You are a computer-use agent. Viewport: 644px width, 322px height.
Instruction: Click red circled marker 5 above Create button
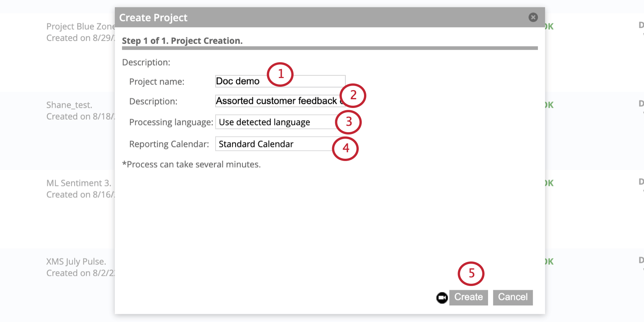click(471, 273)
